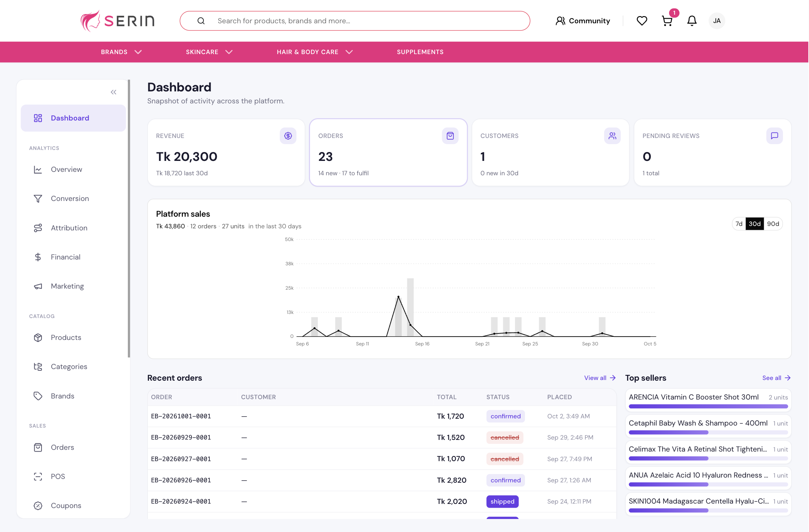Screen dimensions: 809x532
Task: Select Dashboard in sidebar
Action: point(73,118)
